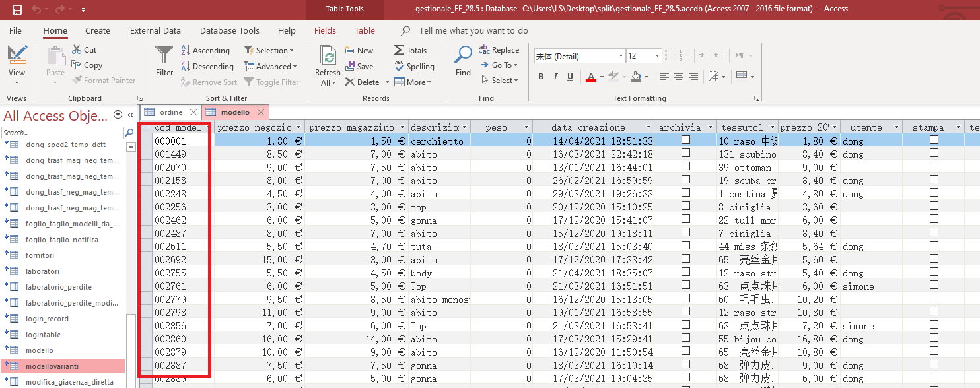Apply italic text formatting
Viewport: 980px width, 388px height.
(555, 77)
